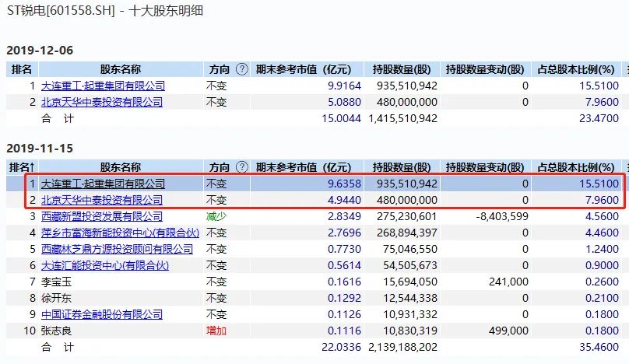The width and height of the screenshot is (629, 364).
Task: Click shares cell 75,046,550
Action: point(410,250)
